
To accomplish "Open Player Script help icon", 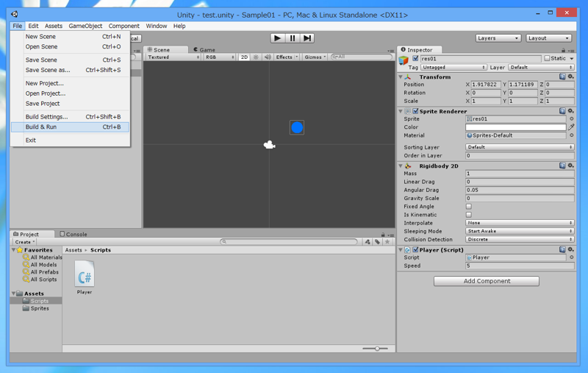I will click(x=562, y=249).
